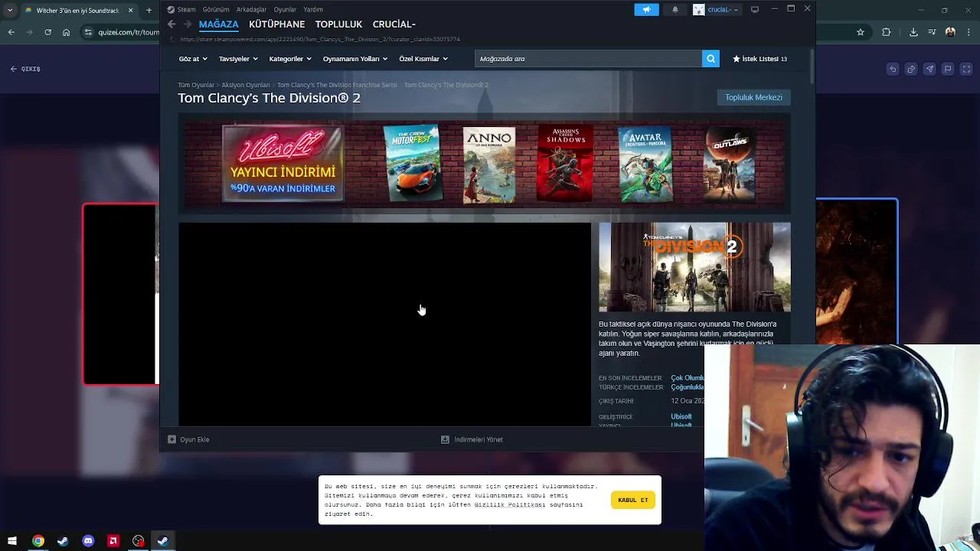The width and height of the screenshot is (980, 551).
Task: Click in the Mağazada ara search field
Action: [x=588, y=59]
